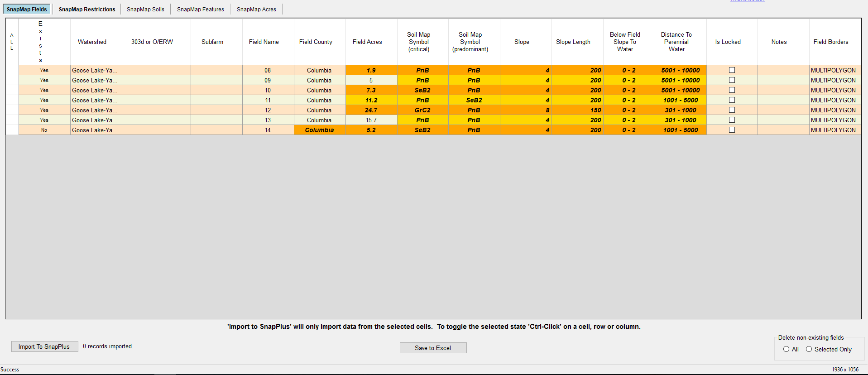Click distance '1001 - 5000' cell for field 11
The image size is (868, 375).
tap(681, 100)
